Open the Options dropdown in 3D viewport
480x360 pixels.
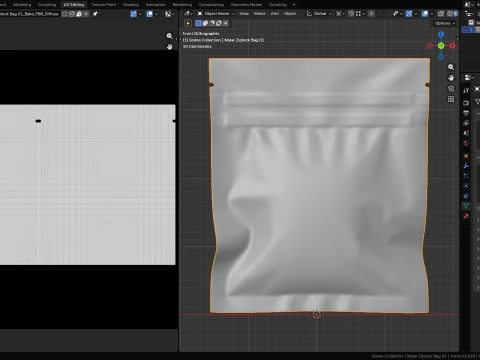coord(445,23)
